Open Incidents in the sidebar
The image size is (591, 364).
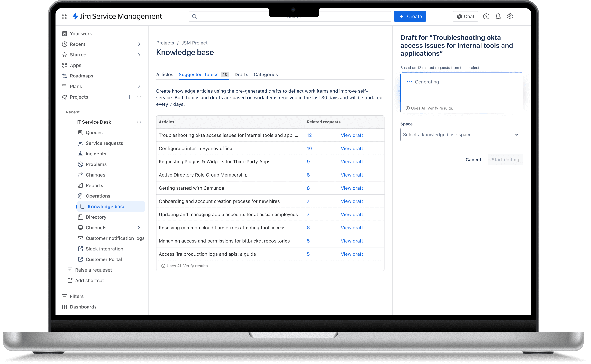pos(96,154)
